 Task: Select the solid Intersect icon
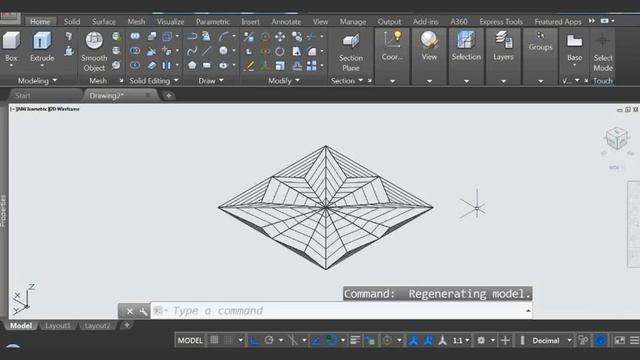[135, 65]
